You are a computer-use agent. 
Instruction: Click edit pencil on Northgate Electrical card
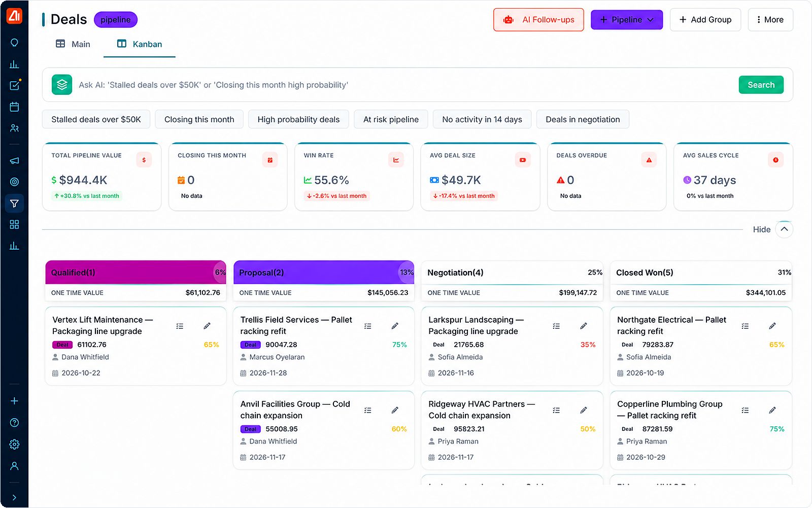tap(772, 326)
